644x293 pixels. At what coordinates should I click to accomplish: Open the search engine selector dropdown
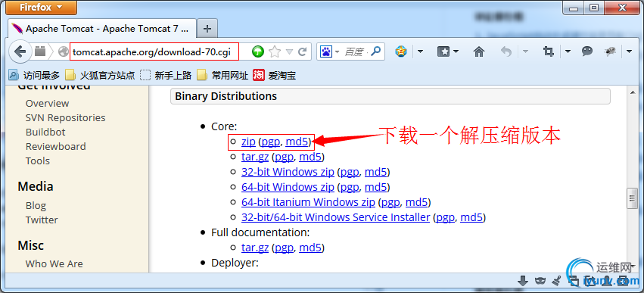[x=338, y=51]
